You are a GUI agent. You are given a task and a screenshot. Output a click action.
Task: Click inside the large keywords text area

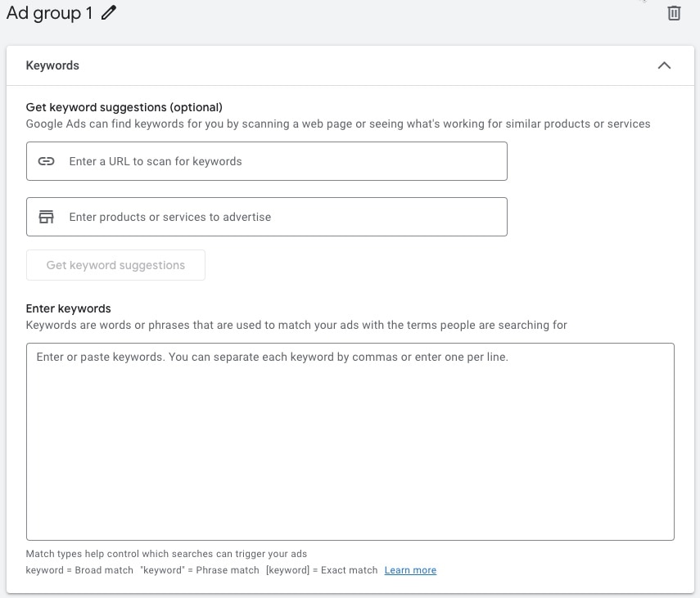(x=350, y=442)
